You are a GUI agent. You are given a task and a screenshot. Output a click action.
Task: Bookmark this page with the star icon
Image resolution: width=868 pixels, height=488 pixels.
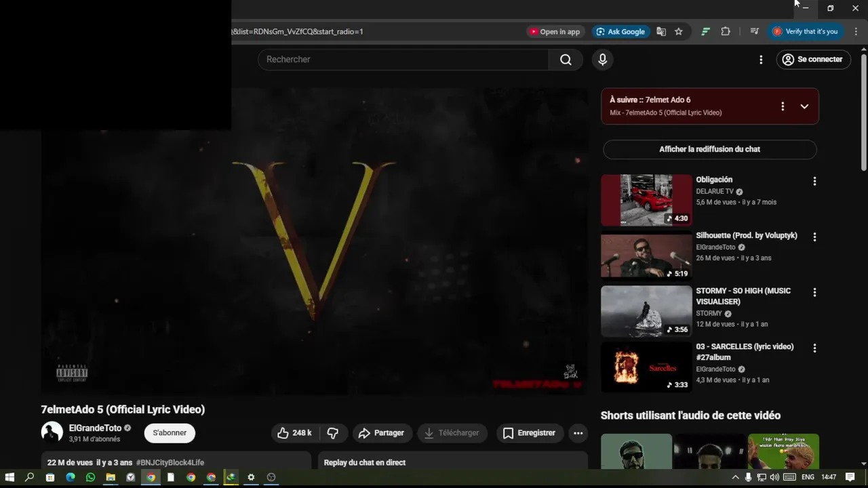coord(679,32)
